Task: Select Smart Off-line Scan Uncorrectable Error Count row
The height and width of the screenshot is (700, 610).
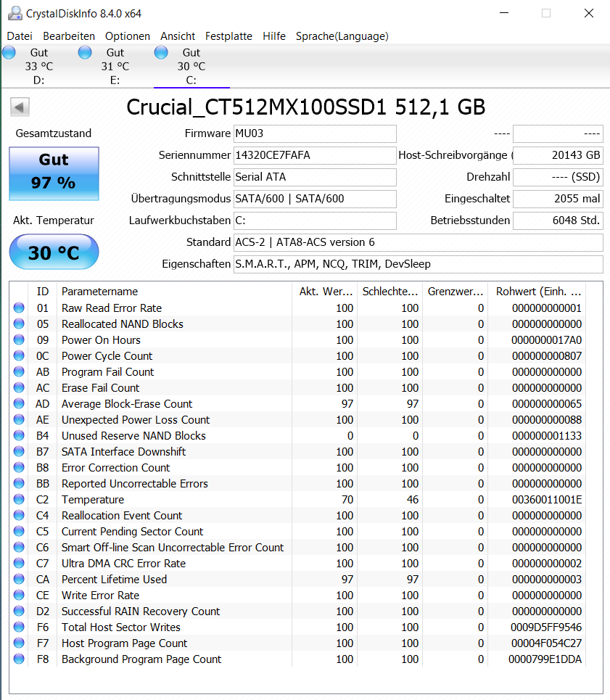Action: (x=297, y=548)
